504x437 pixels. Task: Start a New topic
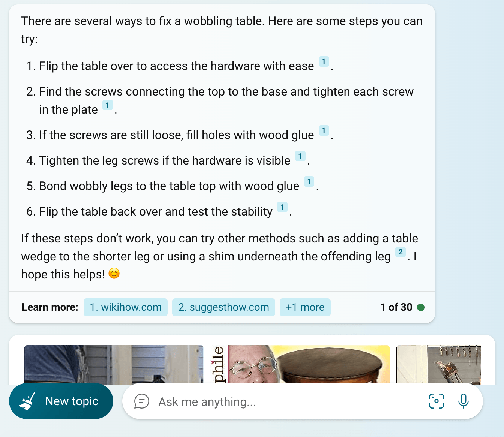click(61, 401)
